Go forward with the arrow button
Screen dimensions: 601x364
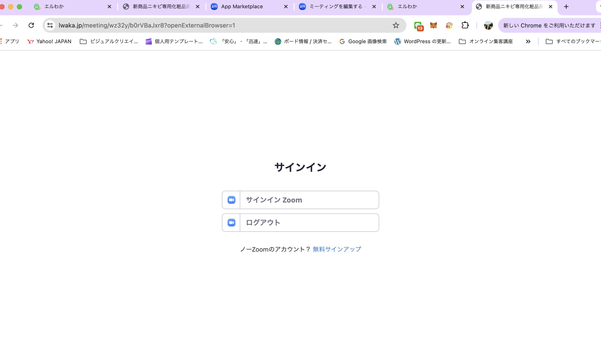coord(15,25)
